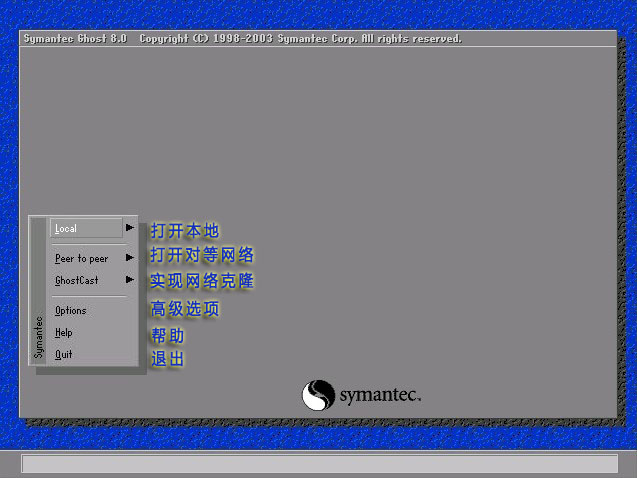
Task: Click the Symantec yin-yang logo icon
Action: [x=318, y=395]
